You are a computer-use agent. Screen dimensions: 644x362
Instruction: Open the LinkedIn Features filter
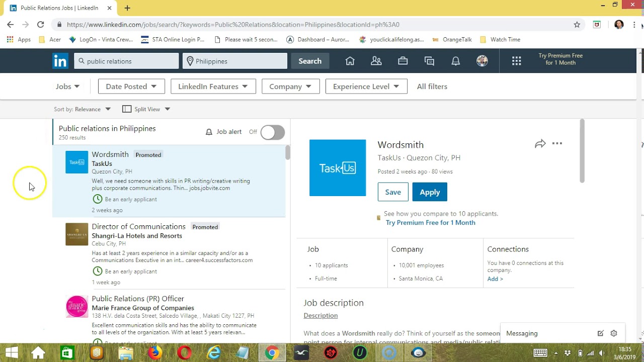click(x=213, y=86)
